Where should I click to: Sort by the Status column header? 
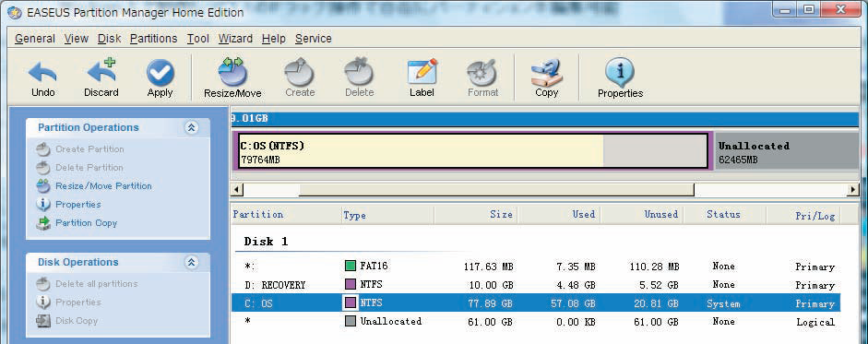point(724,215)
